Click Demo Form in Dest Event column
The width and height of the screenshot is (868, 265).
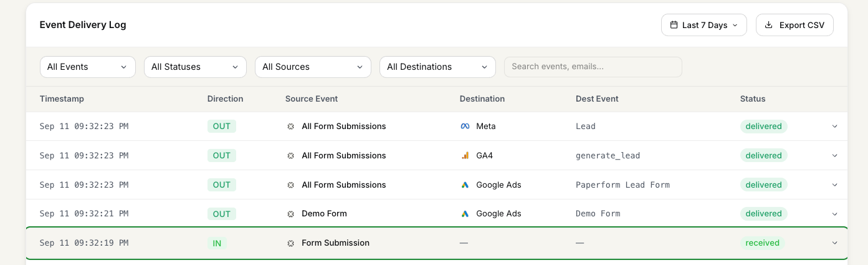598,214
